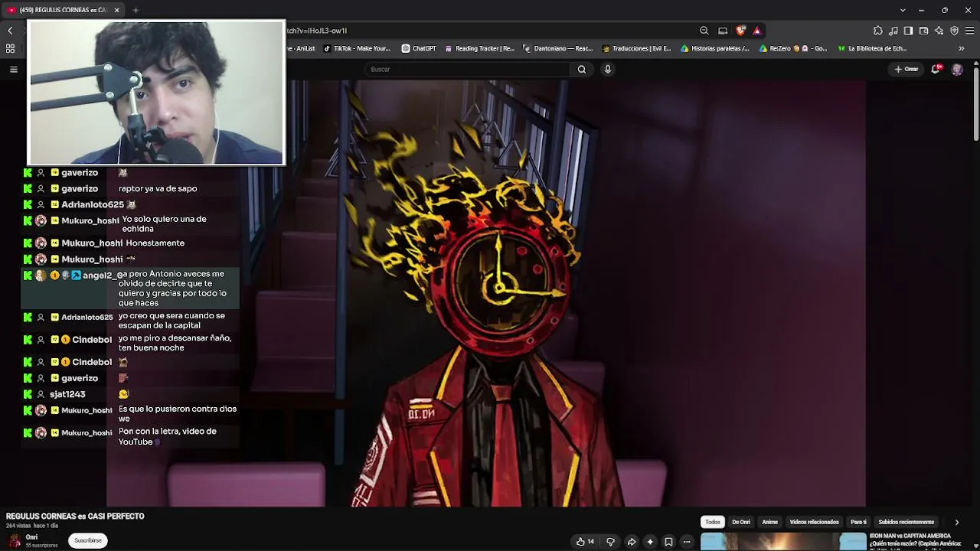Select the Para ti filter chip
Image resolution: width=980 pixels, height=551 pixels.
(x=859, y=522)
